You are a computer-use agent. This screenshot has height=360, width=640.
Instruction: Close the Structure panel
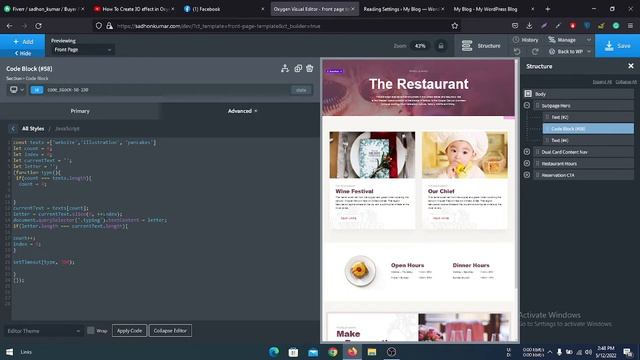(631, 66)
